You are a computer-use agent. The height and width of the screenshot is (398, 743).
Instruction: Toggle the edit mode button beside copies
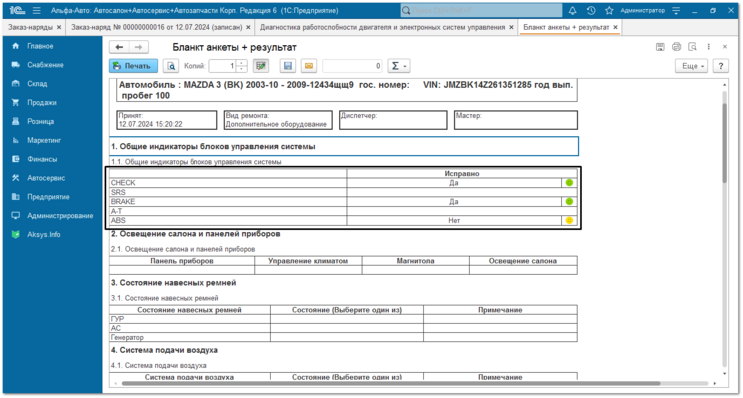(261, 66)
